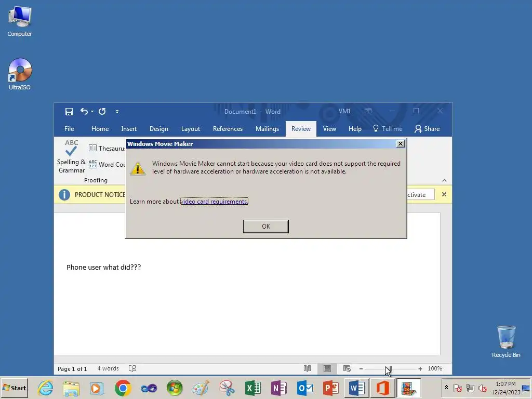This screenshot has height=399, width=532.
Task: Launch PowerPoint from the taskbar
Action: (x=331, y=388)
